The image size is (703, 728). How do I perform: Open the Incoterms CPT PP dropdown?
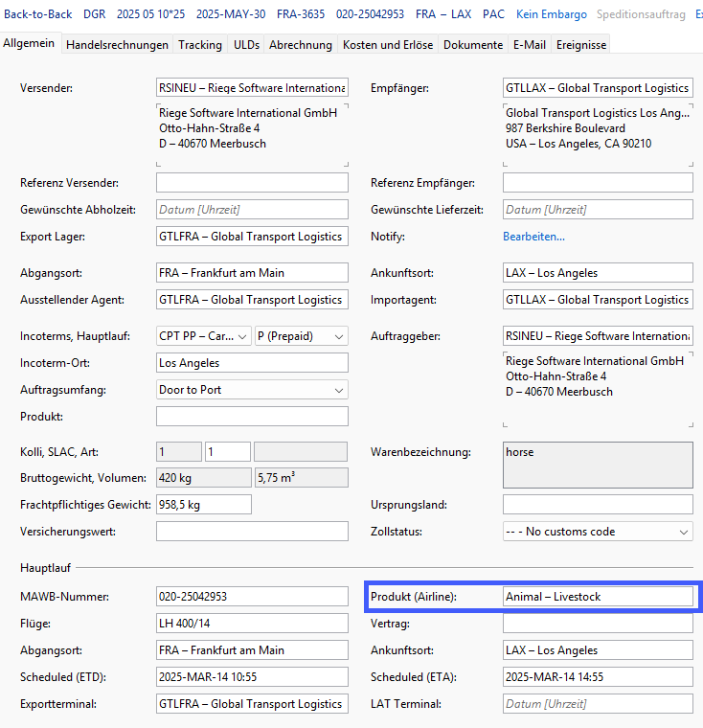click(204, 336)
